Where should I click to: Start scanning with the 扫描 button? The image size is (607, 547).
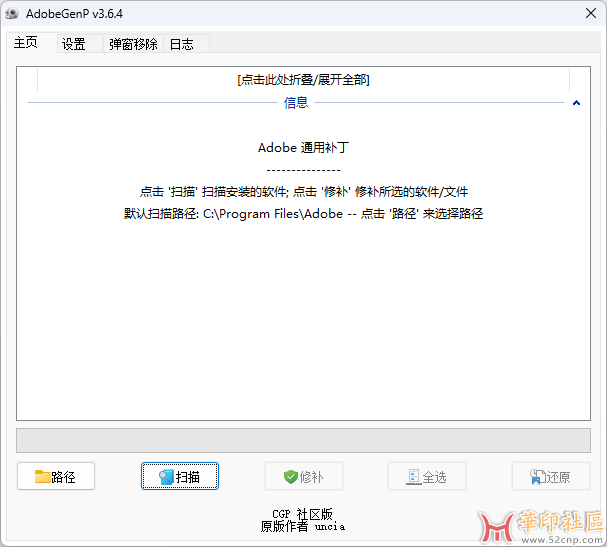[x=180, y=476]
